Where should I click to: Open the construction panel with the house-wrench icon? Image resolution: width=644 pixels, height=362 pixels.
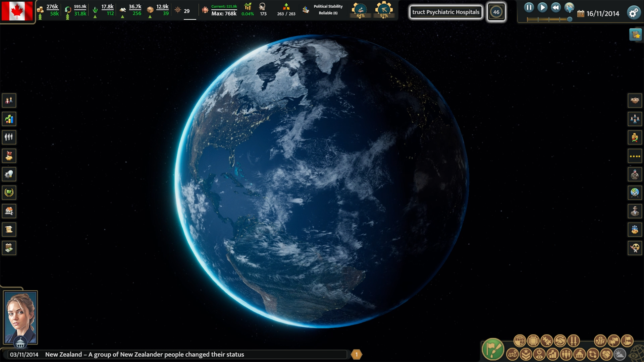coord(9,211)
